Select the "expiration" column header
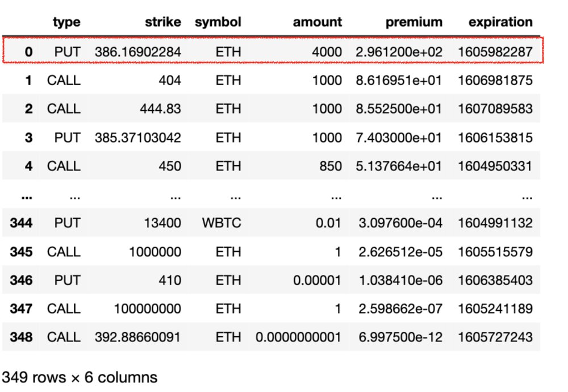The height and width of the screenshot is (392, 568). (x=500, y=22)
